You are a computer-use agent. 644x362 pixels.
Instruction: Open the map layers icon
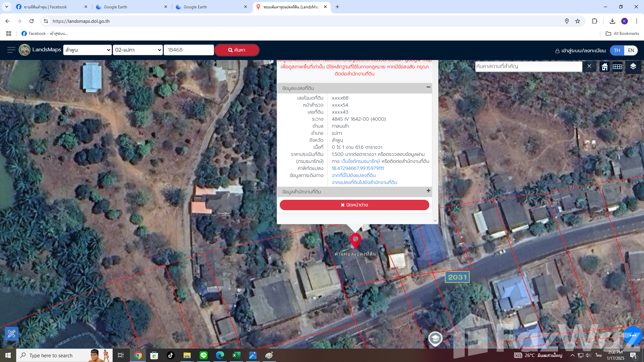[x=633, y=66]
